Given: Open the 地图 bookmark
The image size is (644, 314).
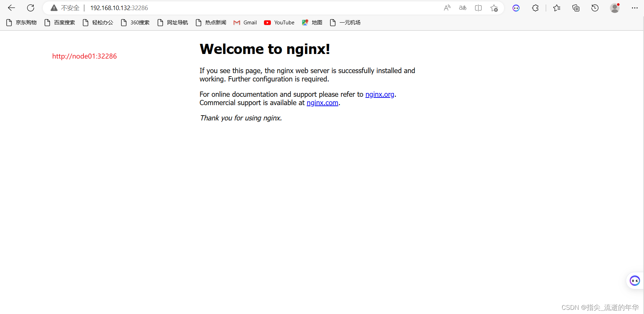Looking at the screenshot, I should pos(312,23).
